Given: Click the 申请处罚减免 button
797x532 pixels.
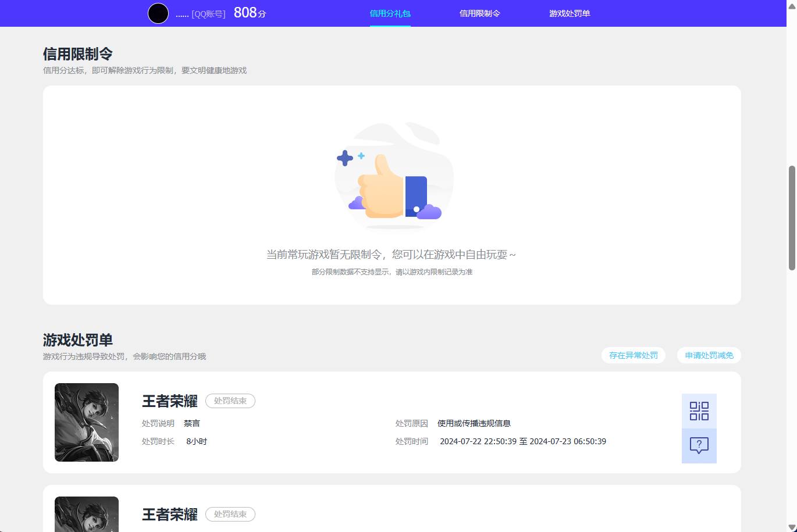Looking at the screenshot, I should (709, 355).
